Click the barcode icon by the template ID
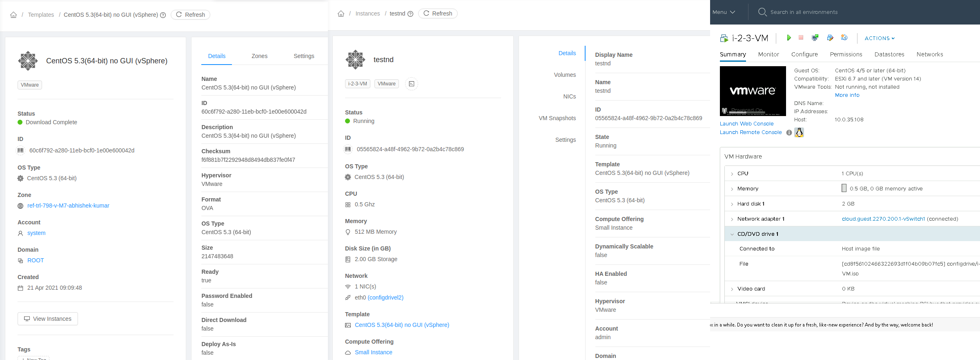This screenshot has height=360, width=980. [20, 150]
